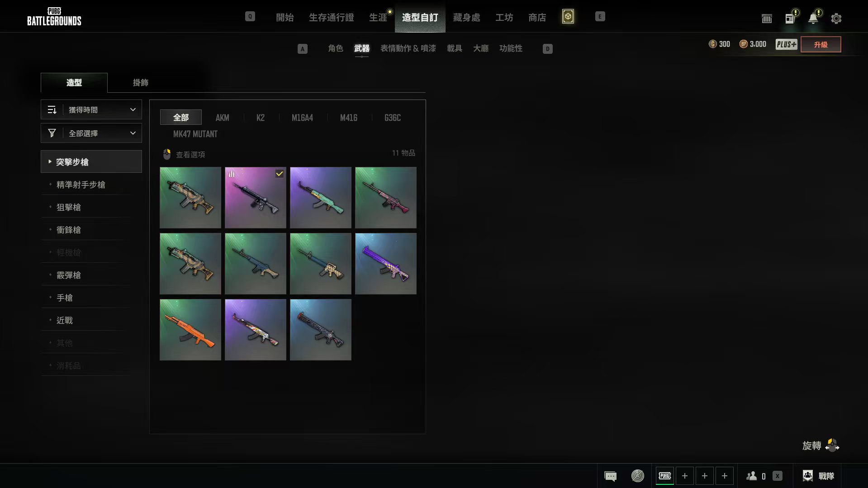Toggle the equipped checkmark on black rifle skin

coord(280,174)
